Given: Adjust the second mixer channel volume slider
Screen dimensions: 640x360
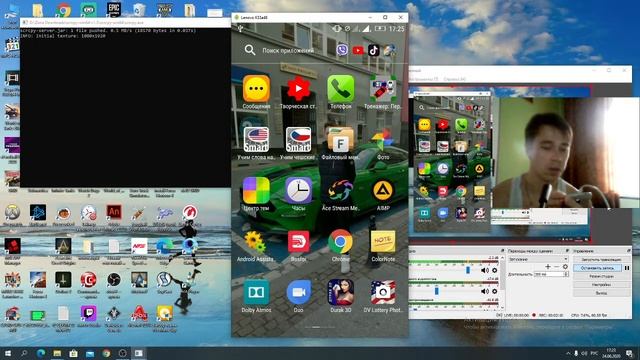Looking at the screenshot, I should (x=436, y=291).
